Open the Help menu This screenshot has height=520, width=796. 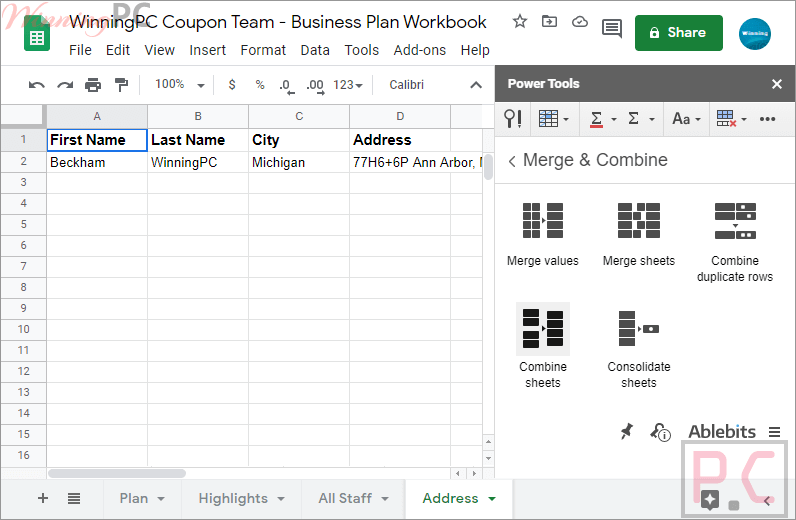[x=475, y=50]
